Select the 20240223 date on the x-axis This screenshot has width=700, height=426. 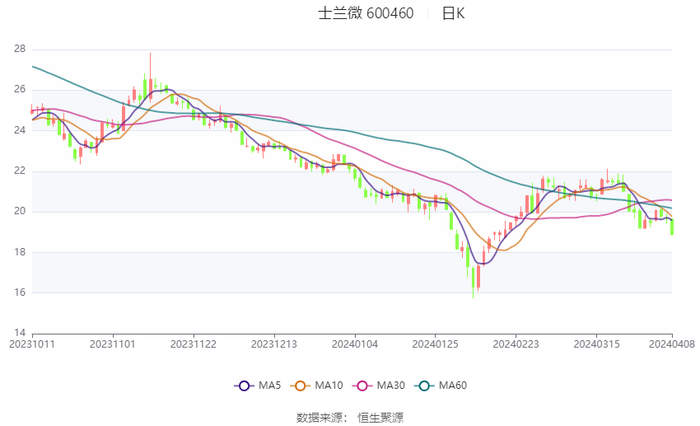click(x=515, y=344)
